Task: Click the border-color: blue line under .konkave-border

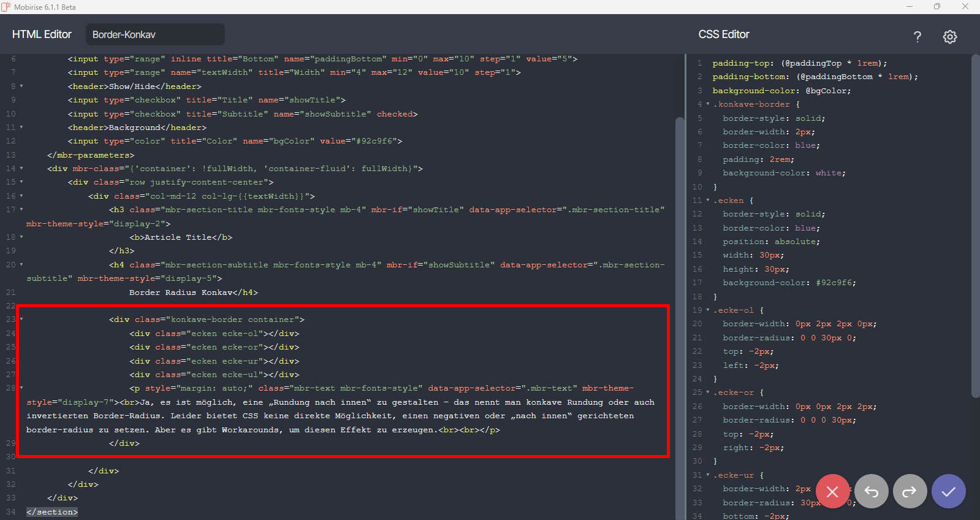Action: [770, 145]
